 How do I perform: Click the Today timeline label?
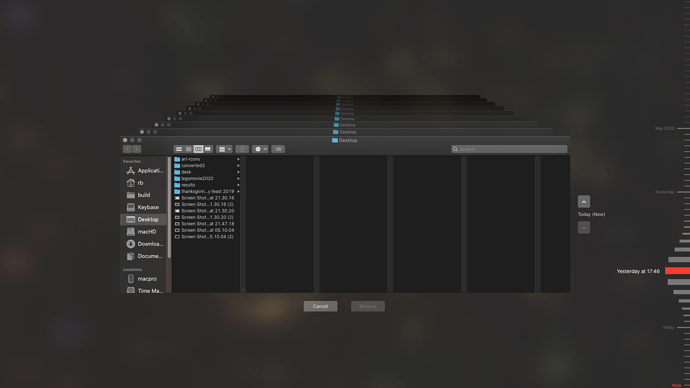[668, 327]
